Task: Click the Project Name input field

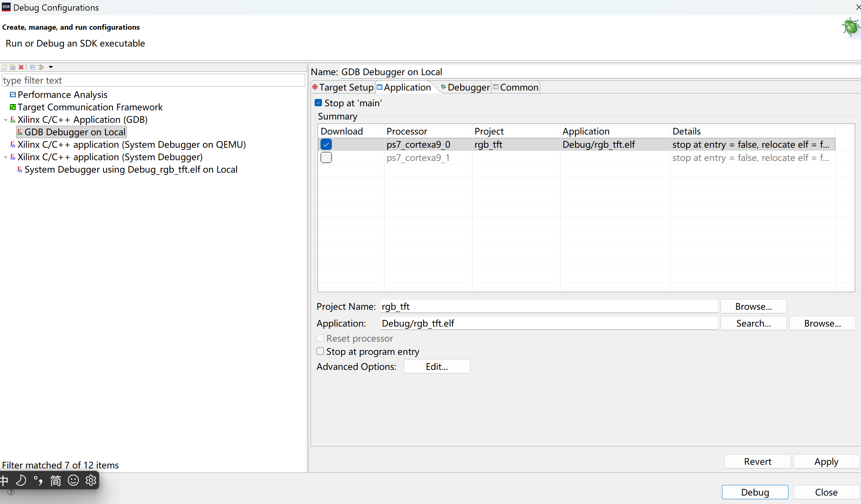Action: [x=549, y=306]
